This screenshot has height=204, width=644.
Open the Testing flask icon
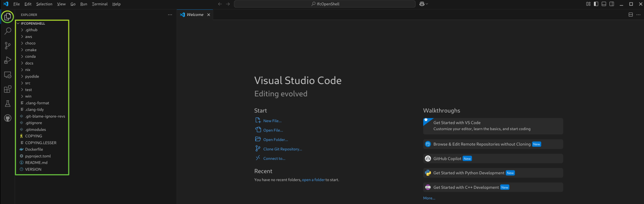click(x=8, y=104)
